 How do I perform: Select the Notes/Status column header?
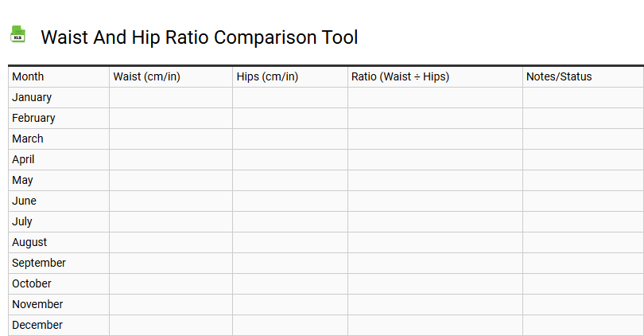coord(584,77)
